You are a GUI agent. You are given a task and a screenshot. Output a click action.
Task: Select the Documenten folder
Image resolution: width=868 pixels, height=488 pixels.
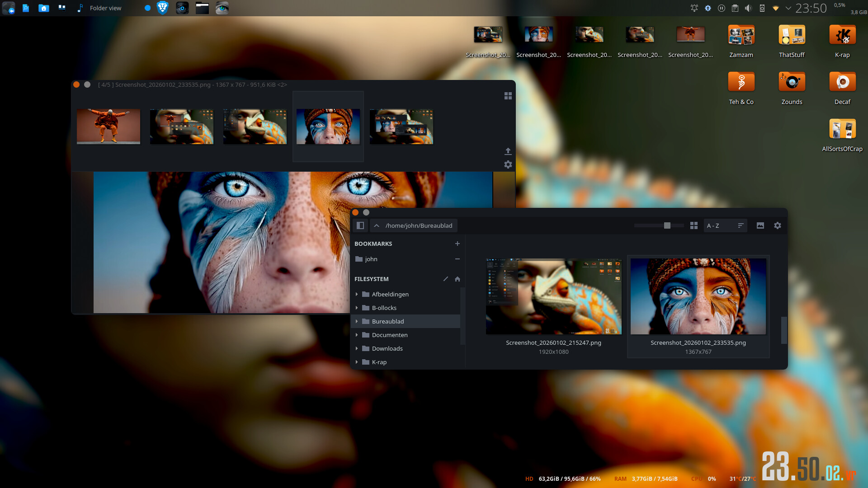[390, 335]
